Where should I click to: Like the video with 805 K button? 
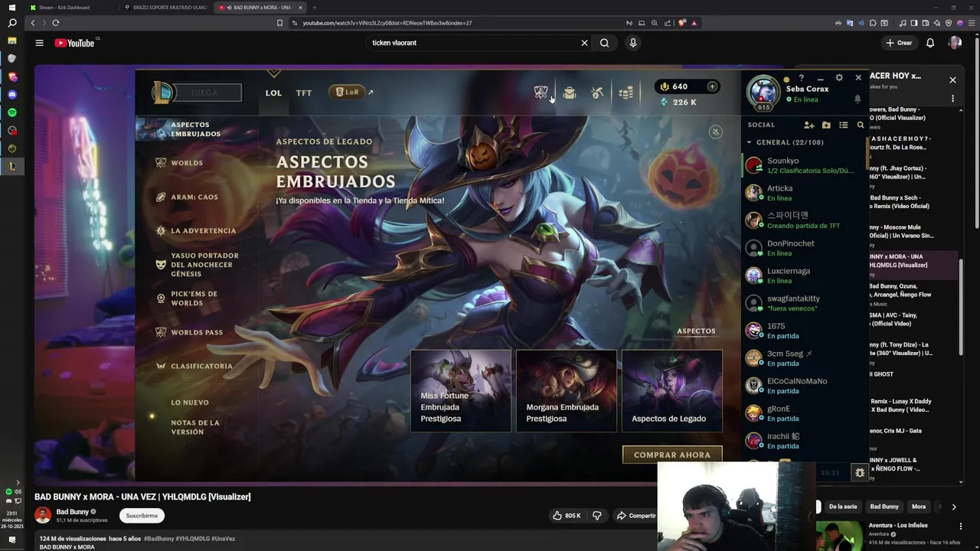pos(567,516)
